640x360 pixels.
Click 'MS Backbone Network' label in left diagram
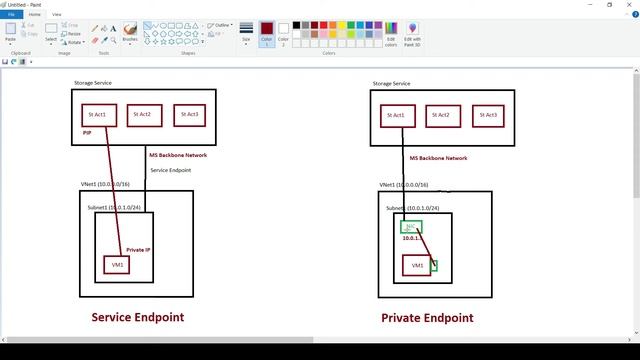point(178,155)
